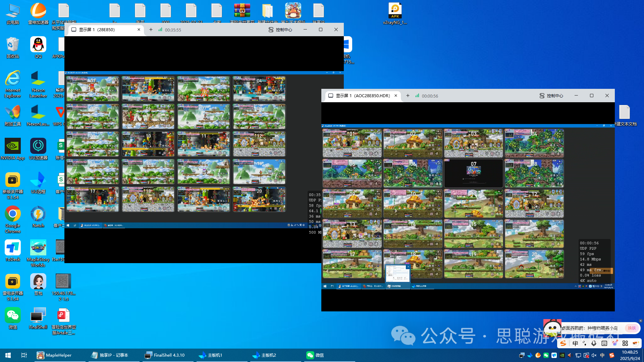Viewport: 644px width, 362px height.
Task: Add new tab in 28E850 remote window
Action: pyautogui.click(x=151, y=30)
